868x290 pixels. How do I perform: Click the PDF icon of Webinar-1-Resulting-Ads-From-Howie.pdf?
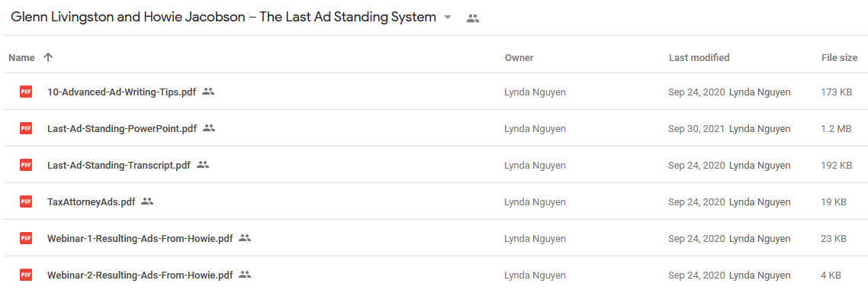pos(25,239)
